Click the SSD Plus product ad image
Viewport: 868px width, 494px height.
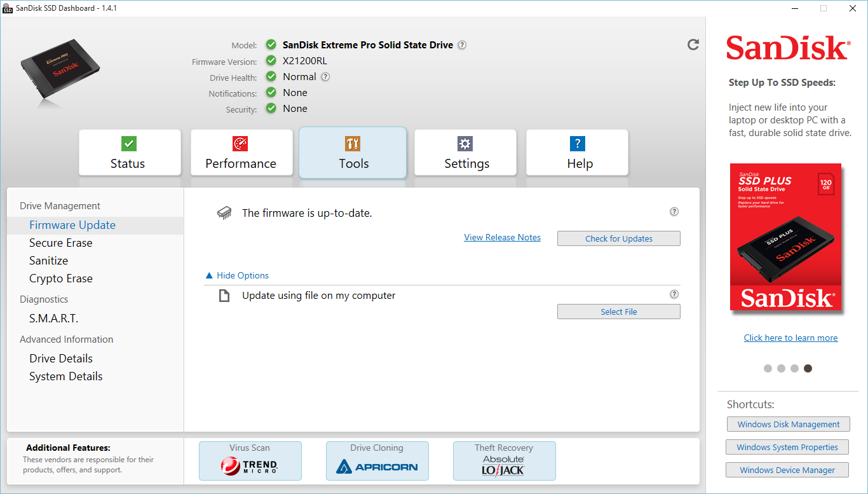click(x=786, y=237)
